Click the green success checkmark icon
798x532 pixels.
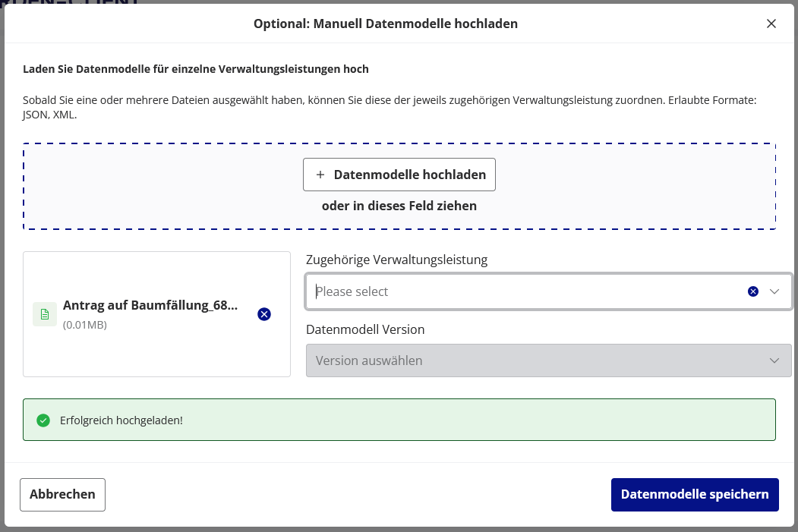pos(43,420)
